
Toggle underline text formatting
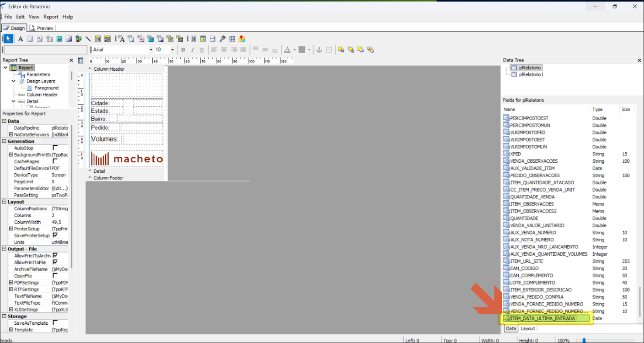coord(202,50)
